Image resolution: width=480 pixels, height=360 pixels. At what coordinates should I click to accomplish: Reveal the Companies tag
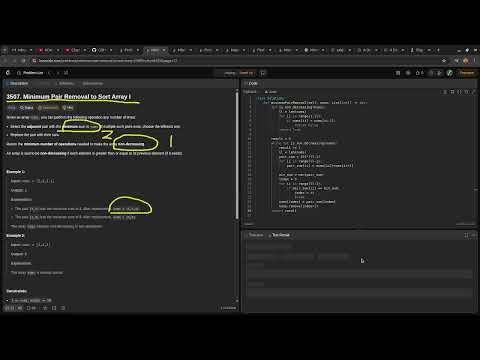coord(48,108)
